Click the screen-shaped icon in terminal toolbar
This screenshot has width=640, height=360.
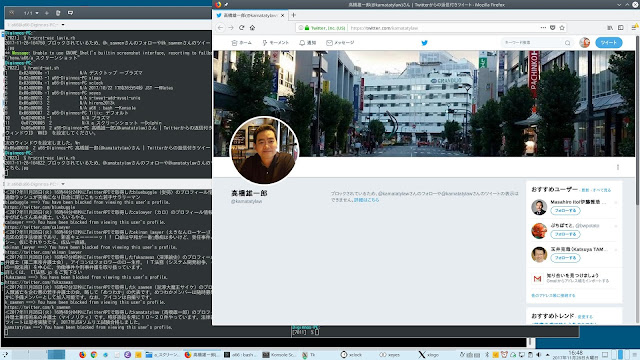[70, 13]
